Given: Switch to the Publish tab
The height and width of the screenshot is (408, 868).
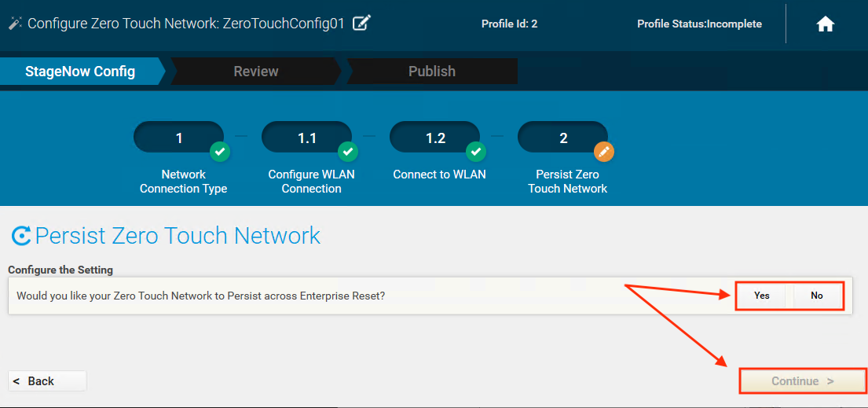Looking at the screenshot, I should point(431,72).
